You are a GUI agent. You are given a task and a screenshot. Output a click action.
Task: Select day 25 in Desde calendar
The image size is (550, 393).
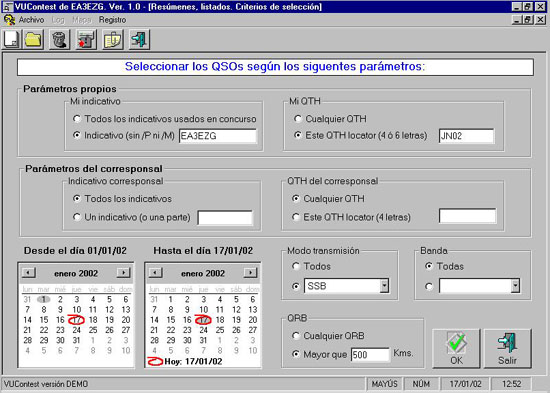tap(93, 330)
